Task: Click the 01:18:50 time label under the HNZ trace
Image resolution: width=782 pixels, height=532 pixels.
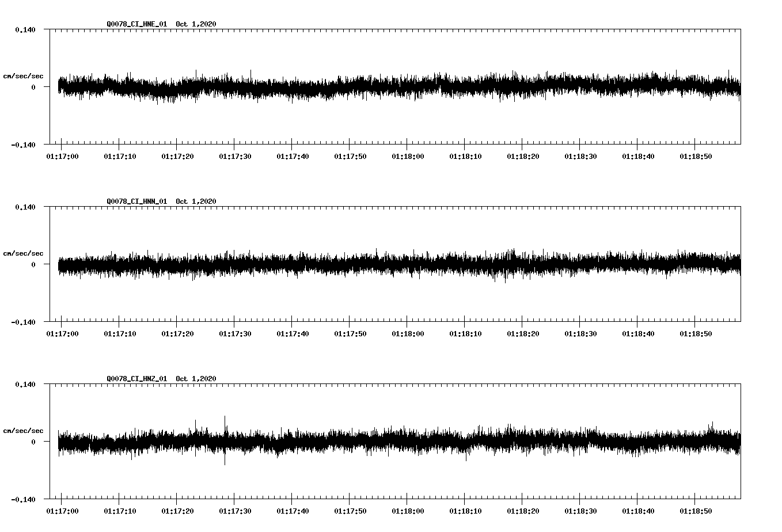Action: (695, 510)
